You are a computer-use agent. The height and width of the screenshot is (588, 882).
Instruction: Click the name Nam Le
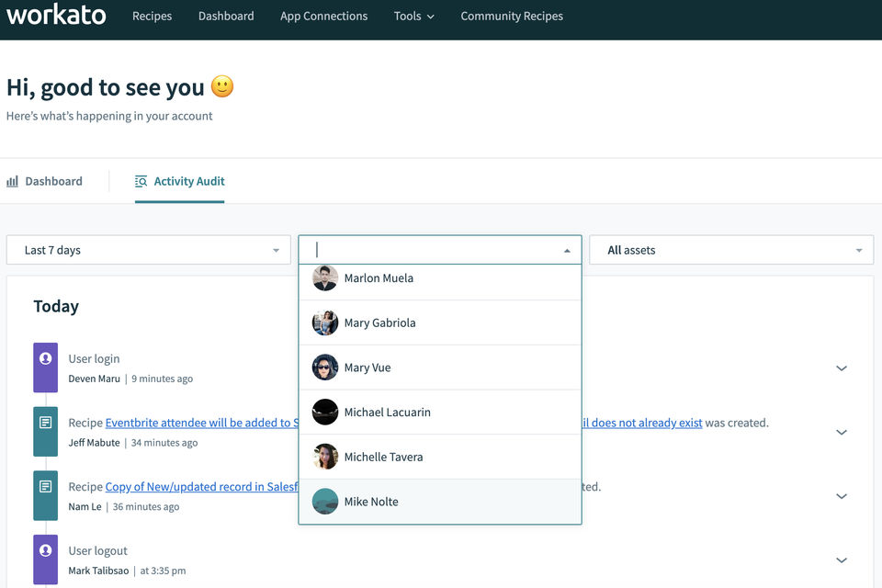point(85,506)
